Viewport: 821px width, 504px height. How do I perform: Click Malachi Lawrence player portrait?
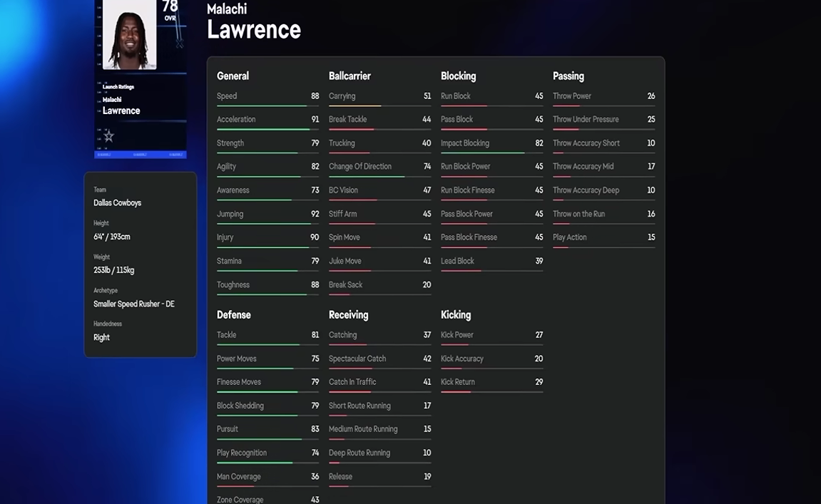(129, 34)
